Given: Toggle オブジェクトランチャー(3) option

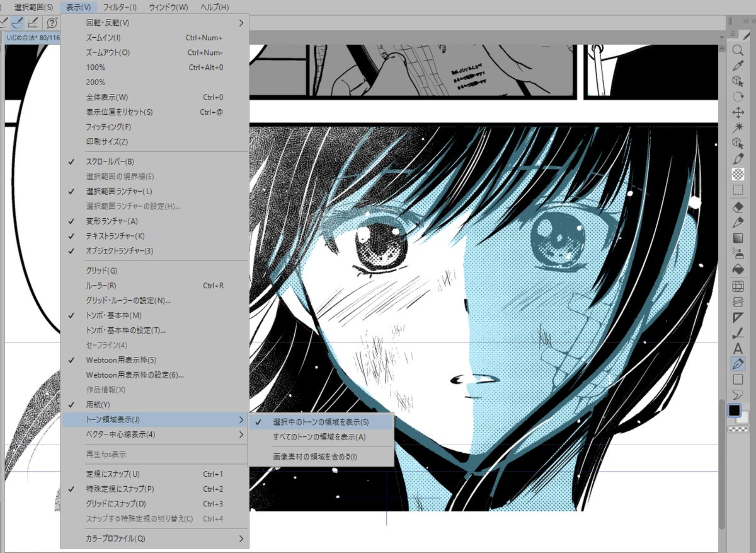Looking at the screenshot, I should coord(155,251).
